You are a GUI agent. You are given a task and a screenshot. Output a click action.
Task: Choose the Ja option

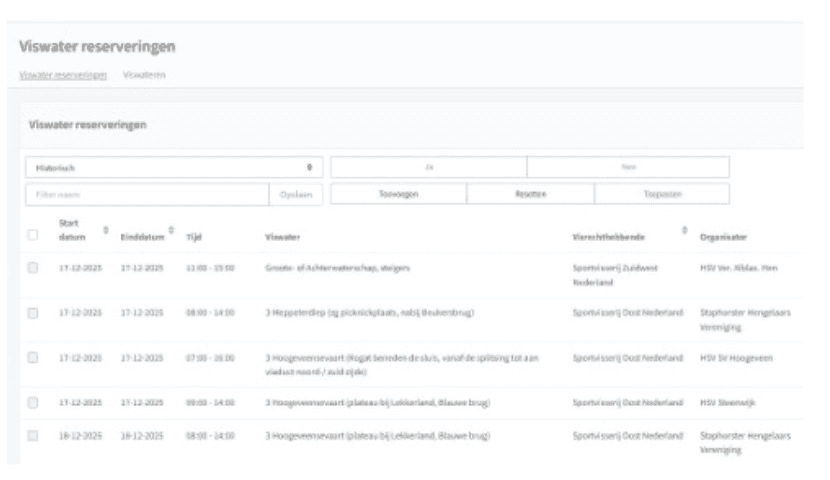(428, 167)
